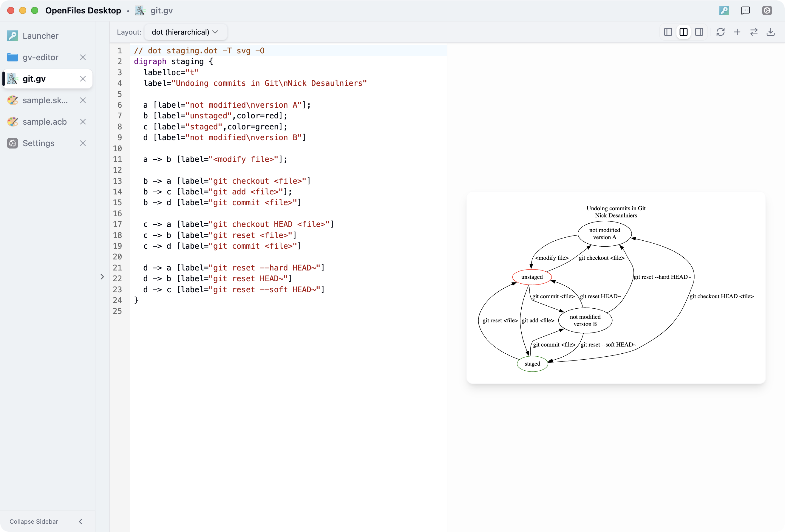Click the macOS yellow minimize window button
Screen dimensions: 785x532
pyautogui.click(x=23, y=10)
